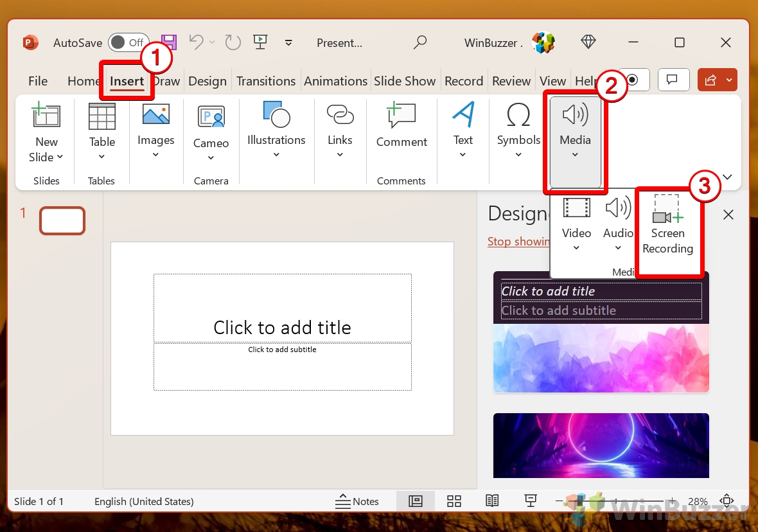This screenshot has height=532, width=758.
Task: Apply the neon circle design idea
Action: pyautogui.click(x=601, y=445)
